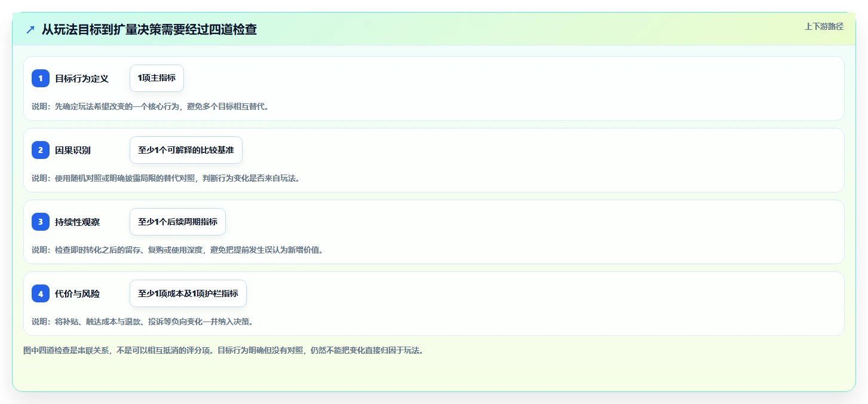
Task: Click the step 4 number badge
Action: (41, 293)
